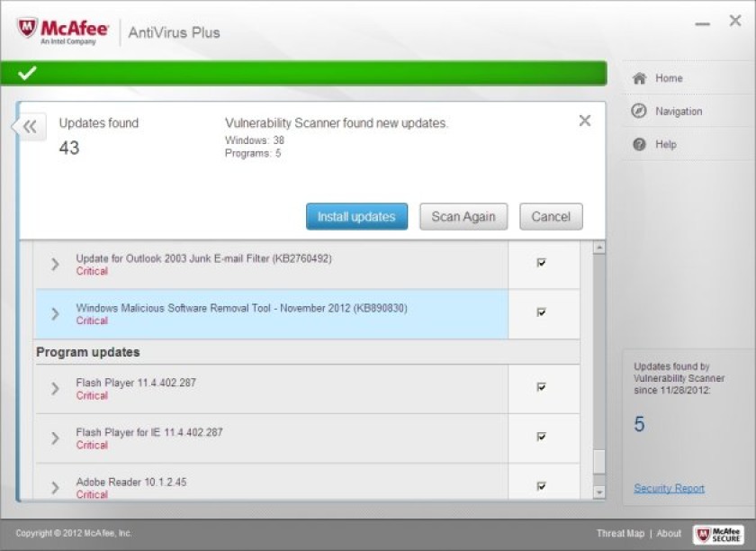Open the About link
This screenshot has height=551, width=756.
tap(669, 533)
